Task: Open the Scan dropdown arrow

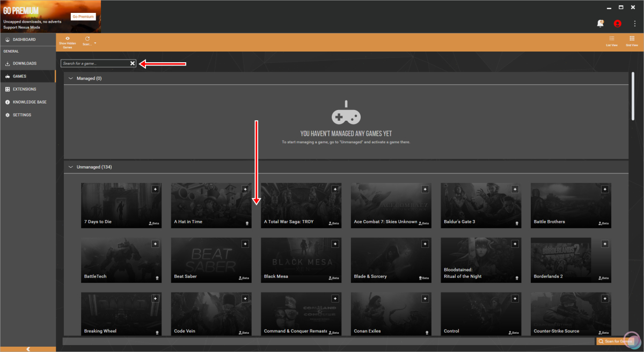Action: click(95, 43)
